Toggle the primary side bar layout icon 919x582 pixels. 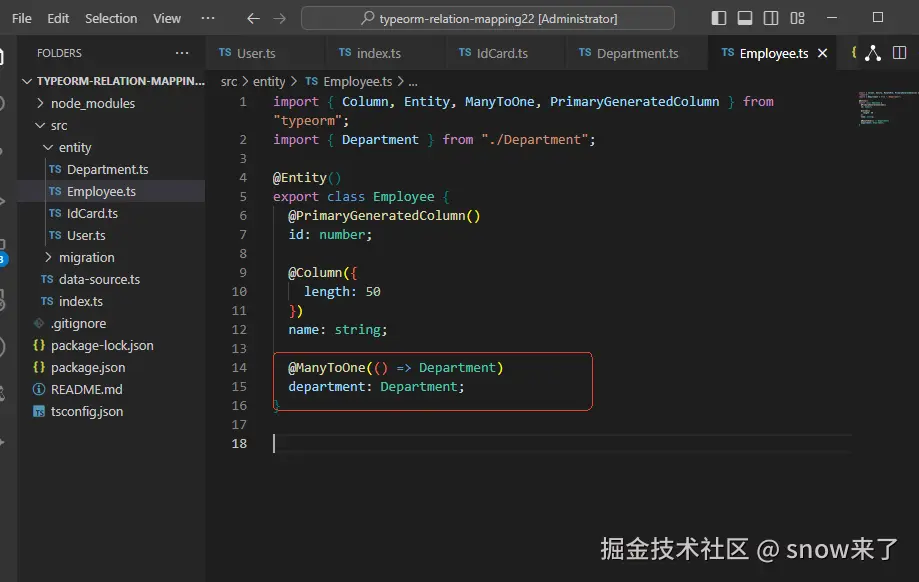click(x=719, y=18)
